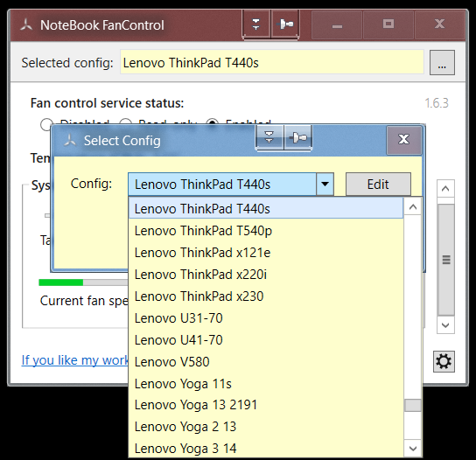Pick Lenovo U41-70 config entry
The image size is (476, 460).
(266, 340)
